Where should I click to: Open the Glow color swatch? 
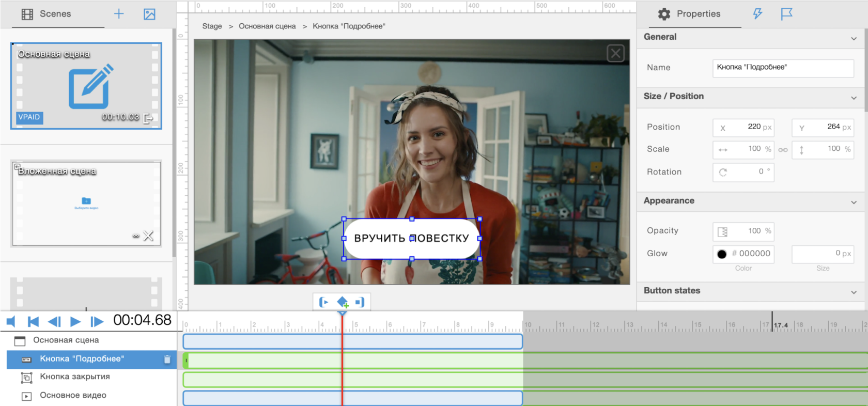(x=722, y=254)
